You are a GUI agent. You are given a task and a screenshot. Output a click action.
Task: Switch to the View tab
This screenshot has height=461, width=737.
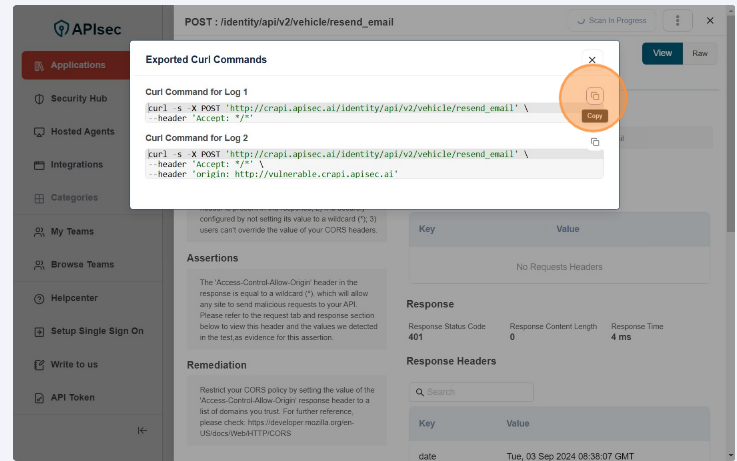click(662, 53)
